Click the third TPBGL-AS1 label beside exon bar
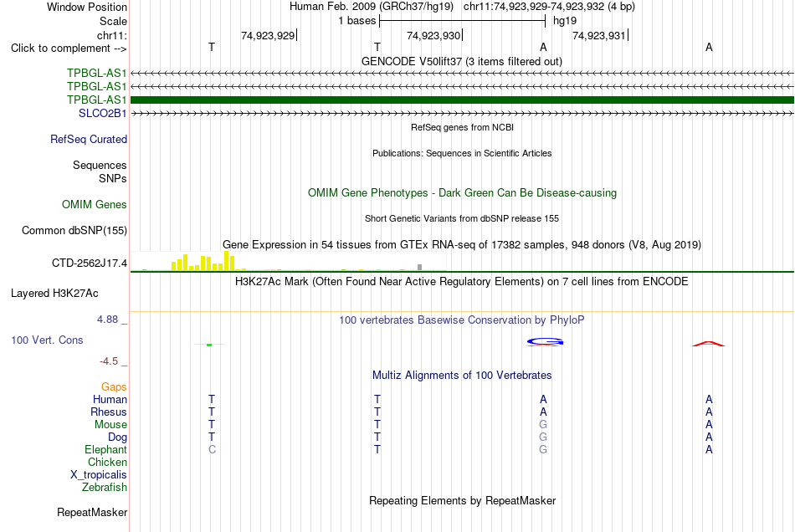The height and width of the screenshot is (532, 795). point(97,100)
